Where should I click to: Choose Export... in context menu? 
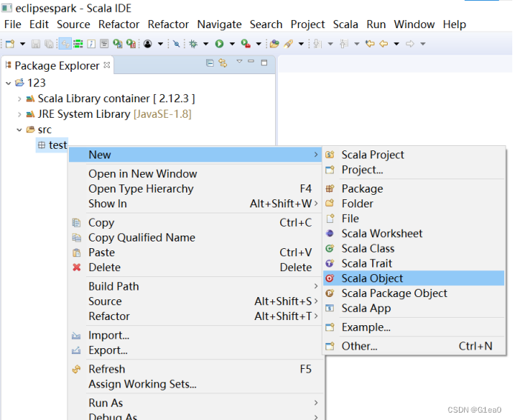(x=196, y=350)
